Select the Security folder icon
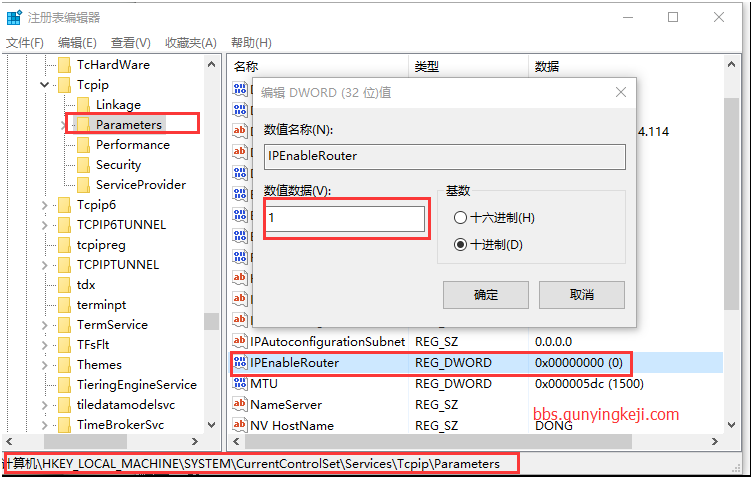 (83, 165)
